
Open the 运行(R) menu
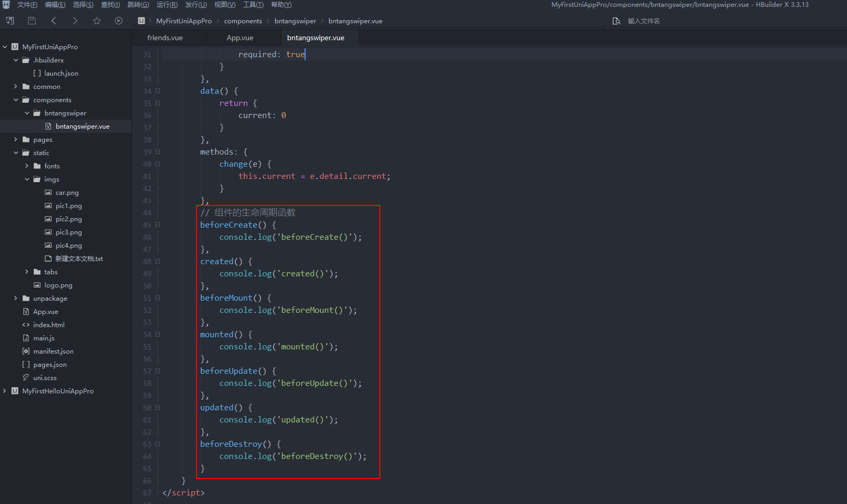click(167, 5)
